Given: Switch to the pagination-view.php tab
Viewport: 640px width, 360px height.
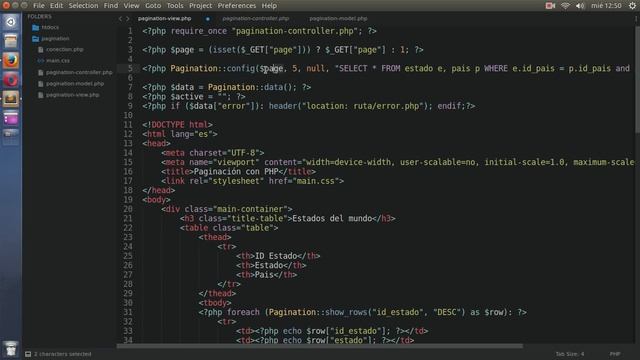Looking at the screenshot, I should point(164,19).
